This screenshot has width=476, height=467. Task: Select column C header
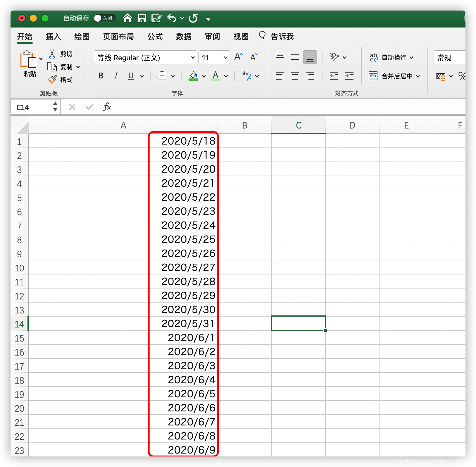299,125
